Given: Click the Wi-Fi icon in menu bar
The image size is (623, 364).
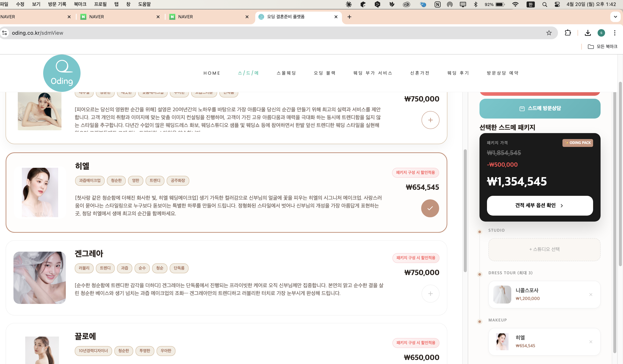Looking at the screenshot, I should (x=515, y=4).
